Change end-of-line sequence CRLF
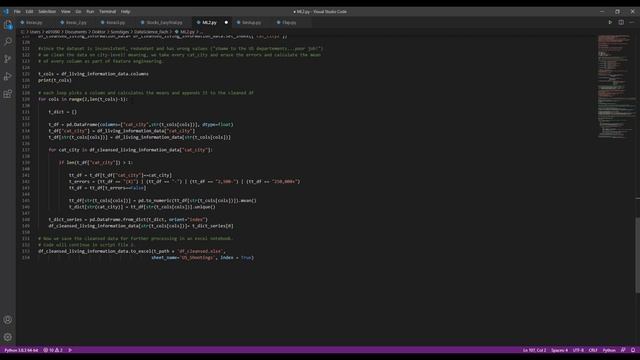The height and width of the screenshot is (360, 640). point(593,350)
